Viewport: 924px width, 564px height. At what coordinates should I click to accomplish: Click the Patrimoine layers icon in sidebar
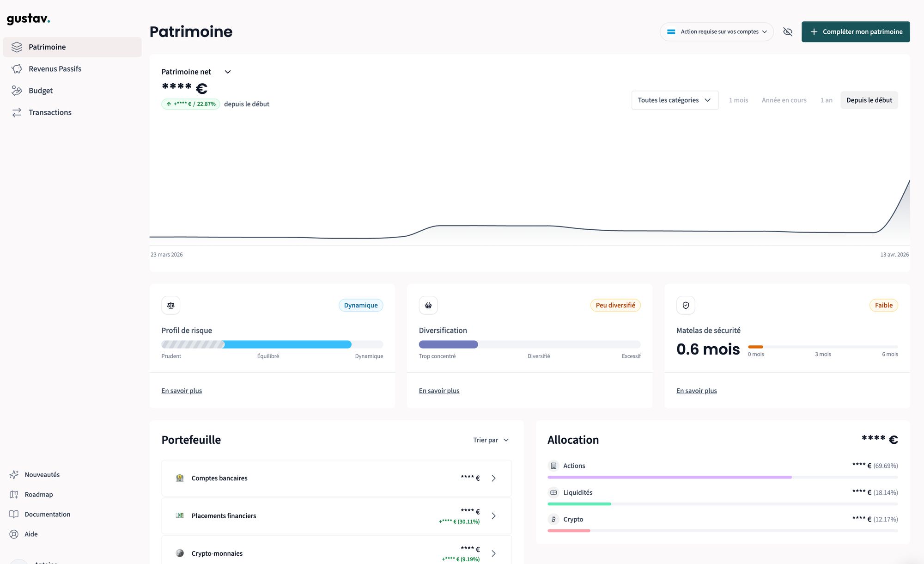pyautogui.click(x=17, y=47)
